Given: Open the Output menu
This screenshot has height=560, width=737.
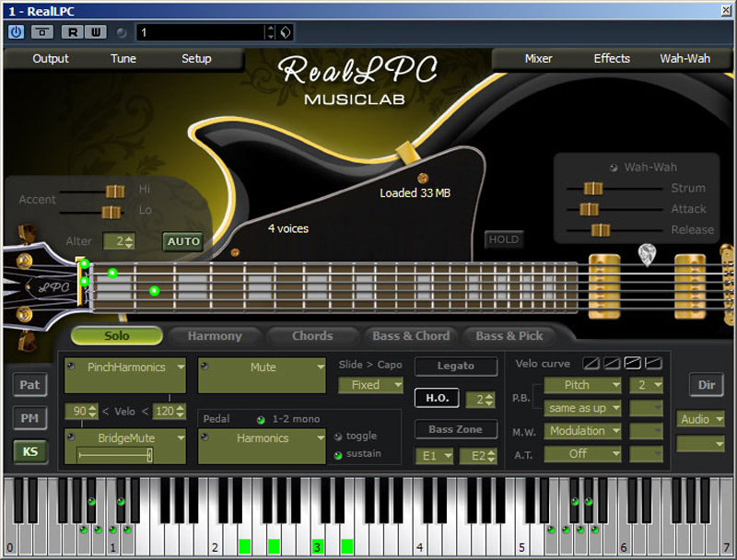Looking at the screenshot, I should point(51,59).
